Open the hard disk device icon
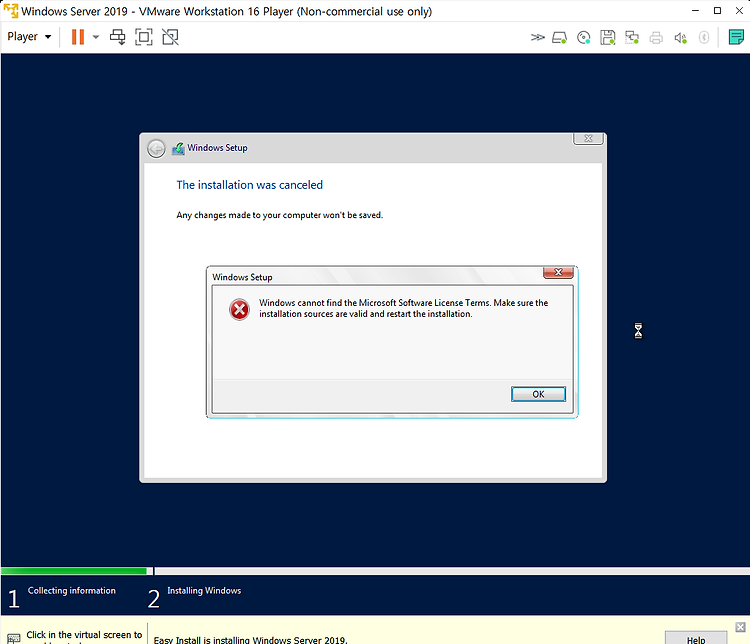The image size is (750, 644). [560, 37]
